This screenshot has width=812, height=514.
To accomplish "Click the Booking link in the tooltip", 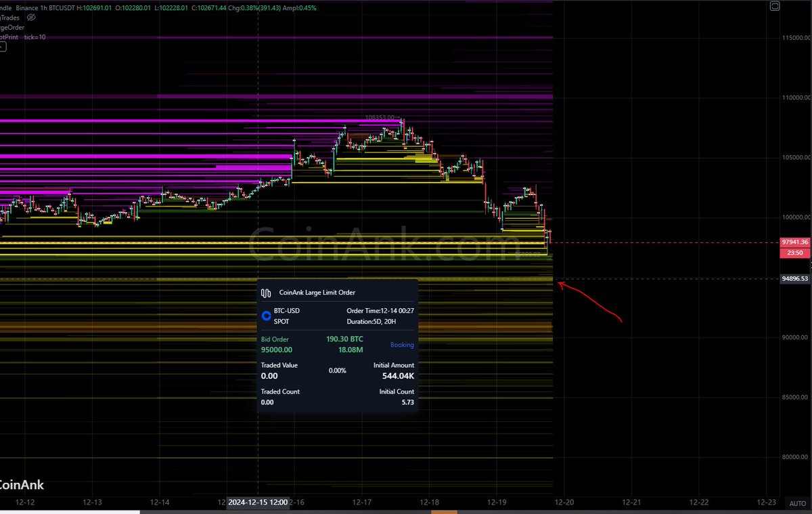I will tap(402, 345).
